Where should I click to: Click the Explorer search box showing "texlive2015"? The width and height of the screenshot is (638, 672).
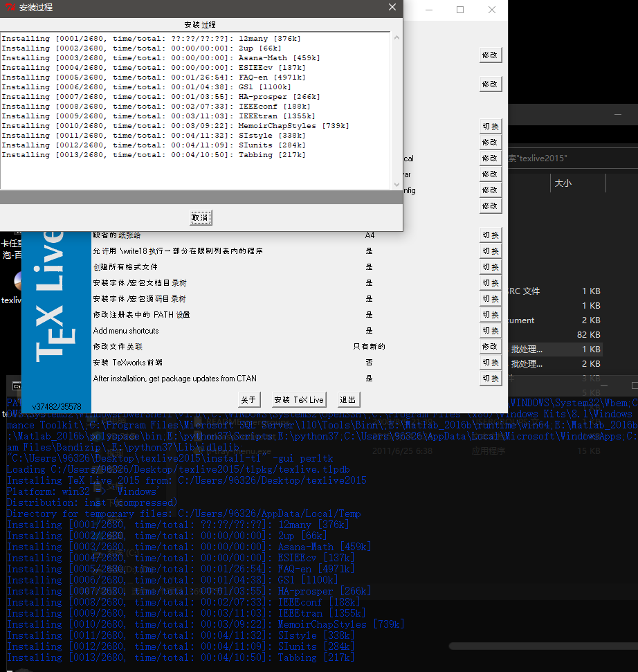pos(572,158)
